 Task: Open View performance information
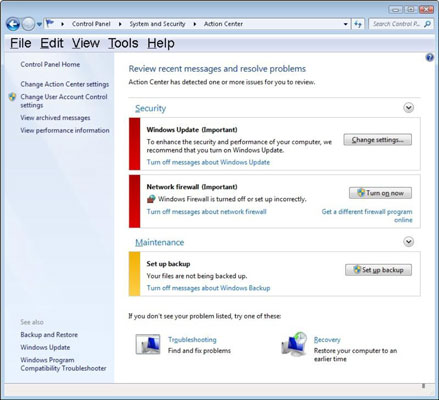pyautogui.click(x=65, y=130)
